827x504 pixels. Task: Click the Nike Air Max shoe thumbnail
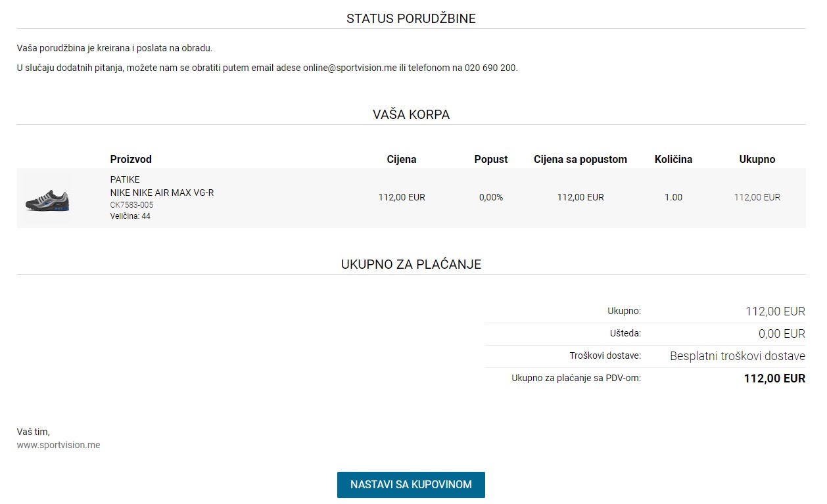click(x=47, y=199)
